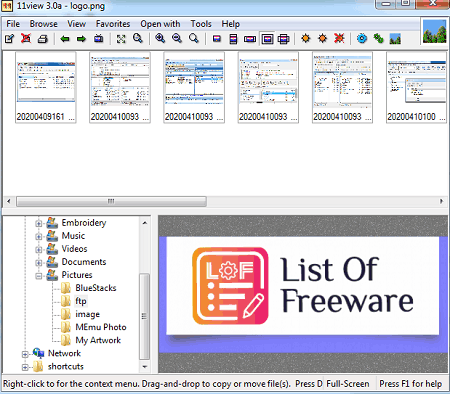This screenshot has width=450, height=394.
Task: Expand the Music tree node
Action: click(39, 237)
